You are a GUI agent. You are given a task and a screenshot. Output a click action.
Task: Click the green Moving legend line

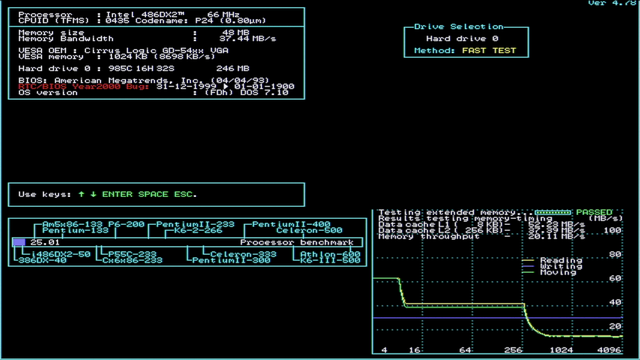[528, 272]
